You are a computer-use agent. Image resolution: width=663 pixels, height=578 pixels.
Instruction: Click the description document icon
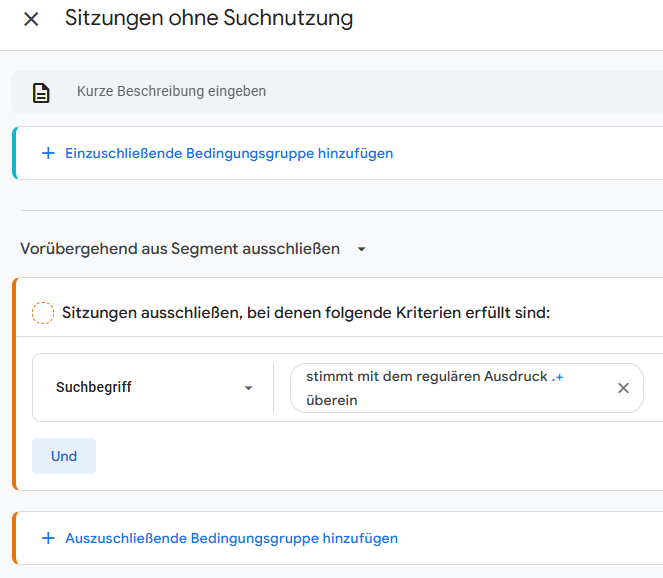(41, 93)
